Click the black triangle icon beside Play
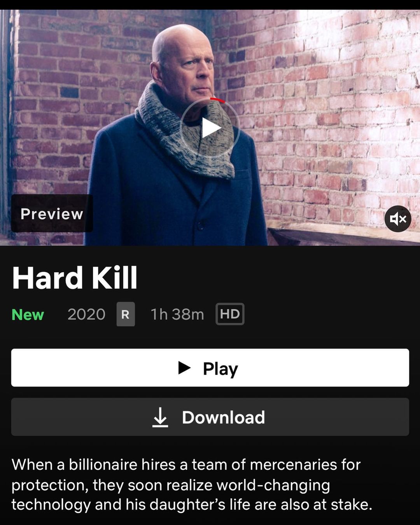The height and width of the screenshot is (525, 420). tap(184, 367)
